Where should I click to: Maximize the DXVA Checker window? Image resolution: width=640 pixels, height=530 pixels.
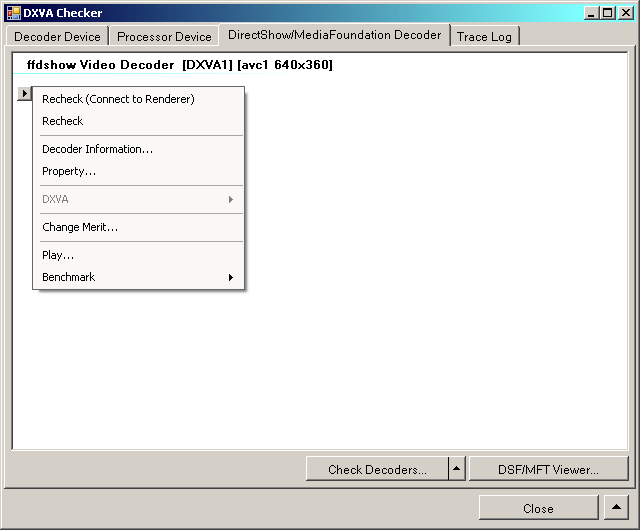[608, 13]
